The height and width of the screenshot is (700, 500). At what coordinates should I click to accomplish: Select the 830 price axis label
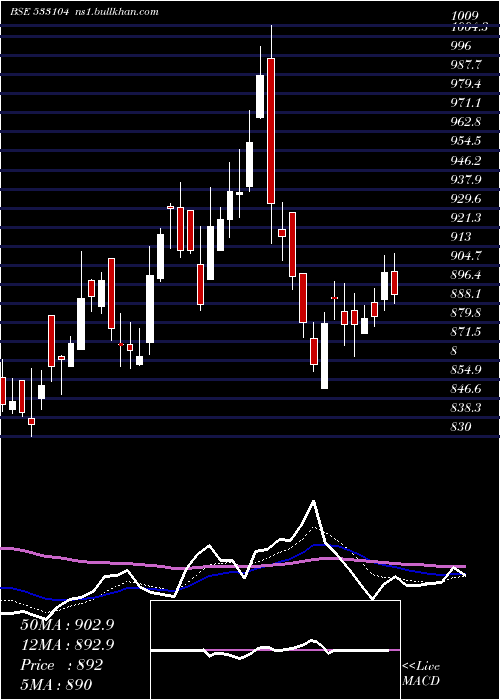point(461,427)
